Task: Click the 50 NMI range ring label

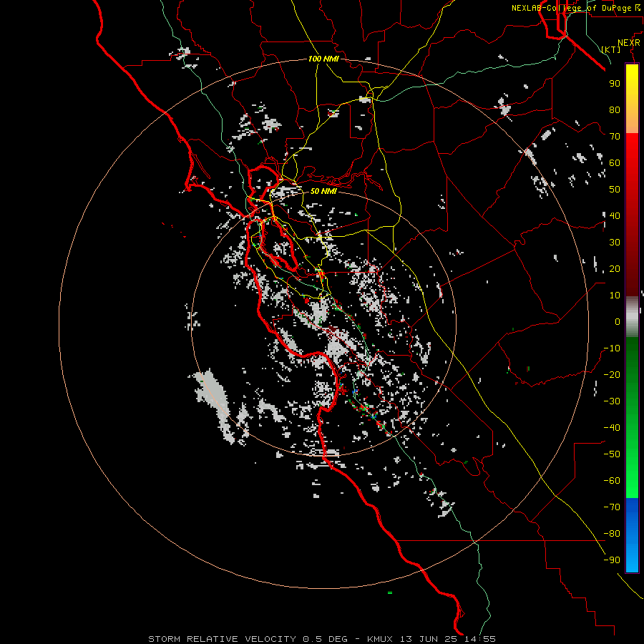Action: coord(323,191)
